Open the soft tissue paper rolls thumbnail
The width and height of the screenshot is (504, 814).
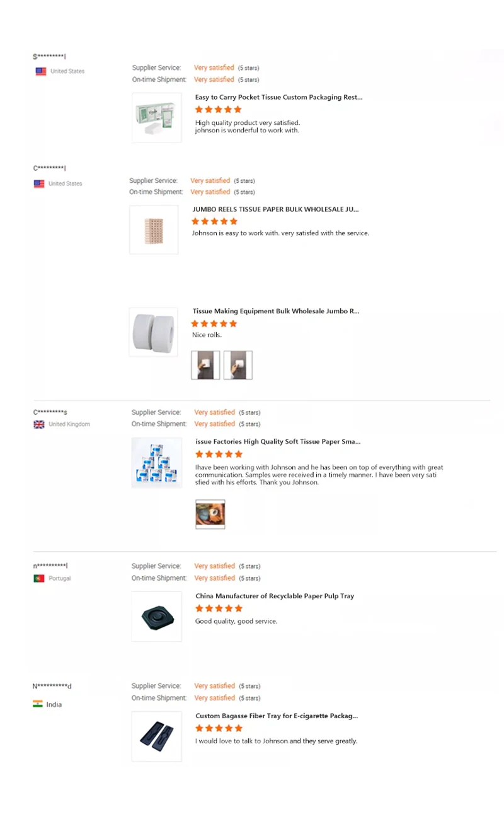click(x=156, y=463)
